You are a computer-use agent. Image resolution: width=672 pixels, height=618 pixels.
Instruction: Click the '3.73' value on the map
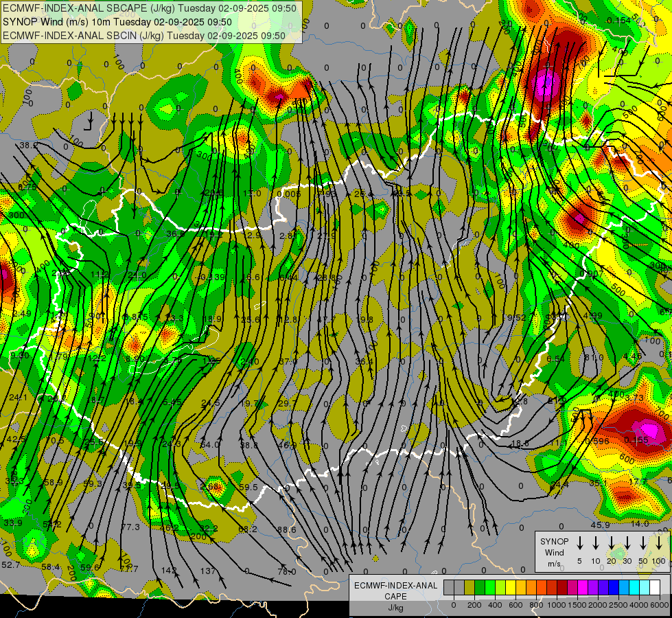click(634, 398)
